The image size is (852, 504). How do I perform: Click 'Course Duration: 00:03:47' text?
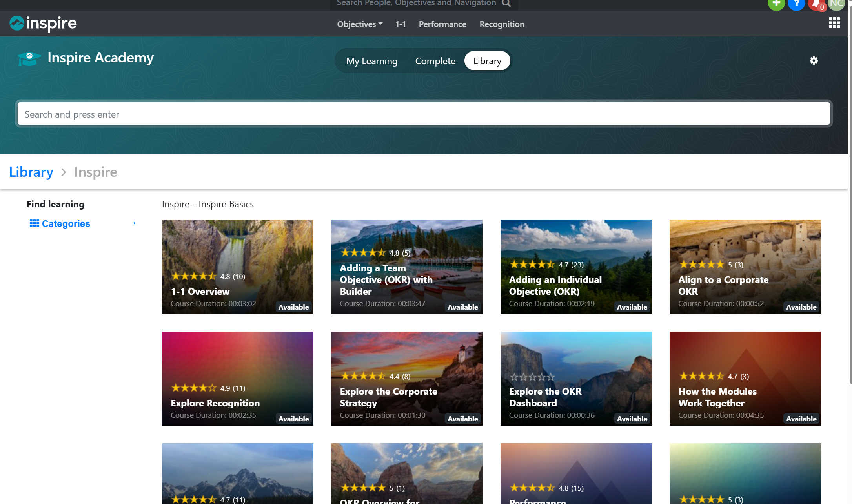(382, 304)
